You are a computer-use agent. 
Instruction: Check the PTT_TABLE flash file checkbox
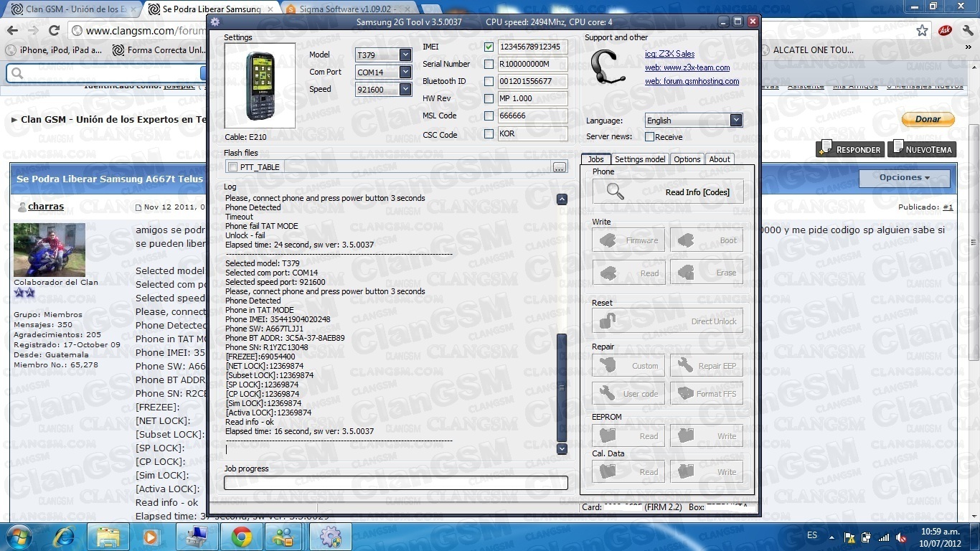tap(232, 167)
